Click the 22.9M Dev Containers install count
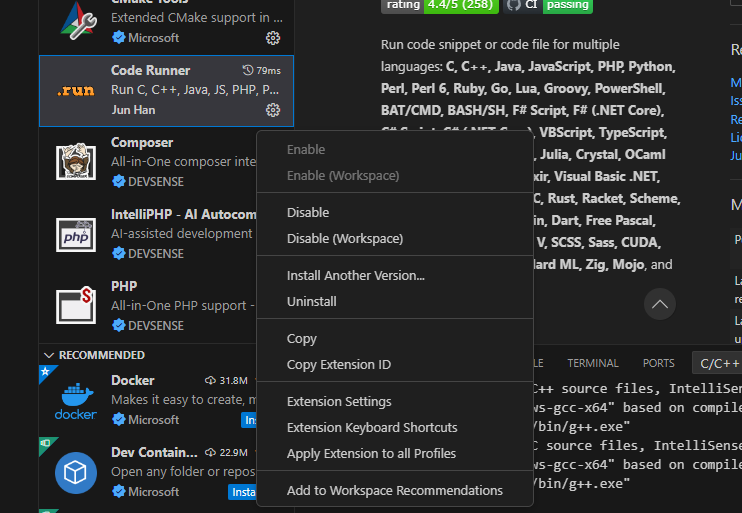This screenshot has height=513, width=742. coord(233,452)
